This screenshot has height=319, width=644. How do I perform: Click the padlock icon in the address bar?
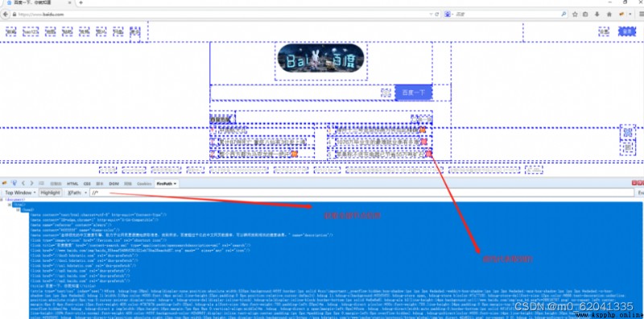(x=14, y=14)
